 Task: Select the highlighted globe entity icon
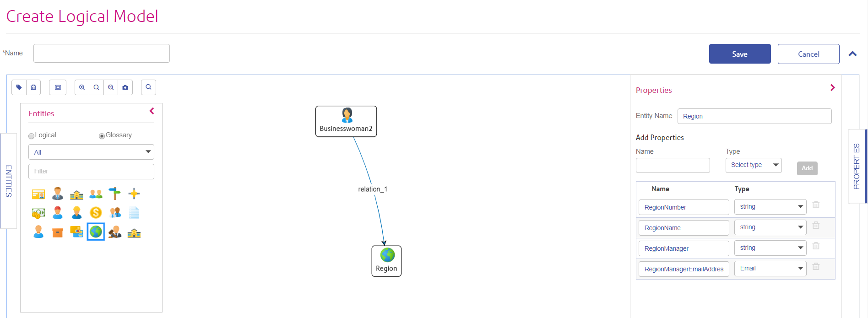tap(96, 232)
